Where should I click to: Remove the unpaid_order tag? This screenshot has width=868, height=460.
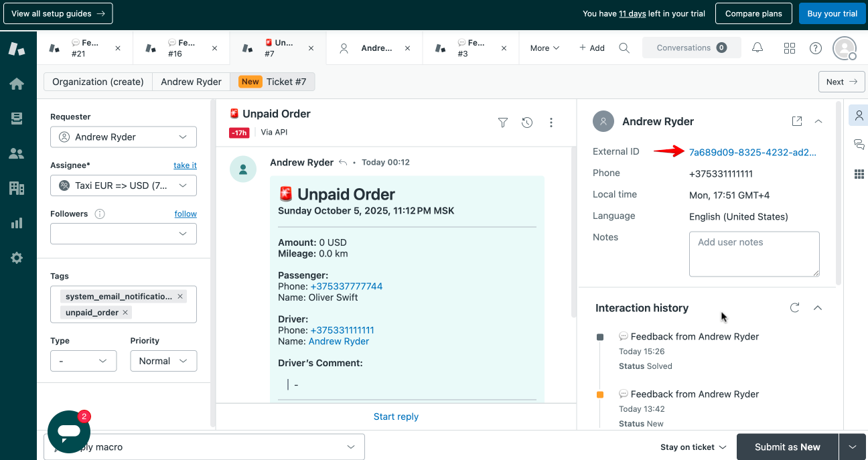(x=125, y=313)
